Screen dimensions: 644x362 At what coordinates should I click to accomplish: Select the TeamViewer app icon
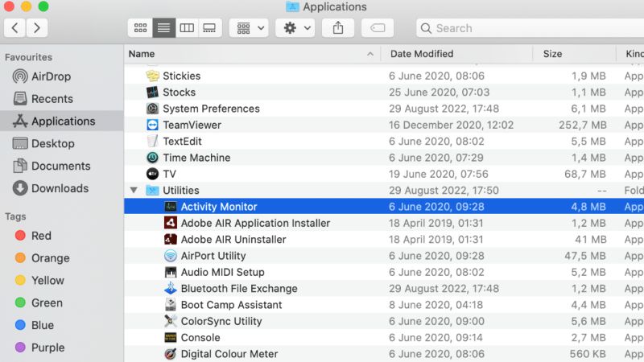[152, 125]
